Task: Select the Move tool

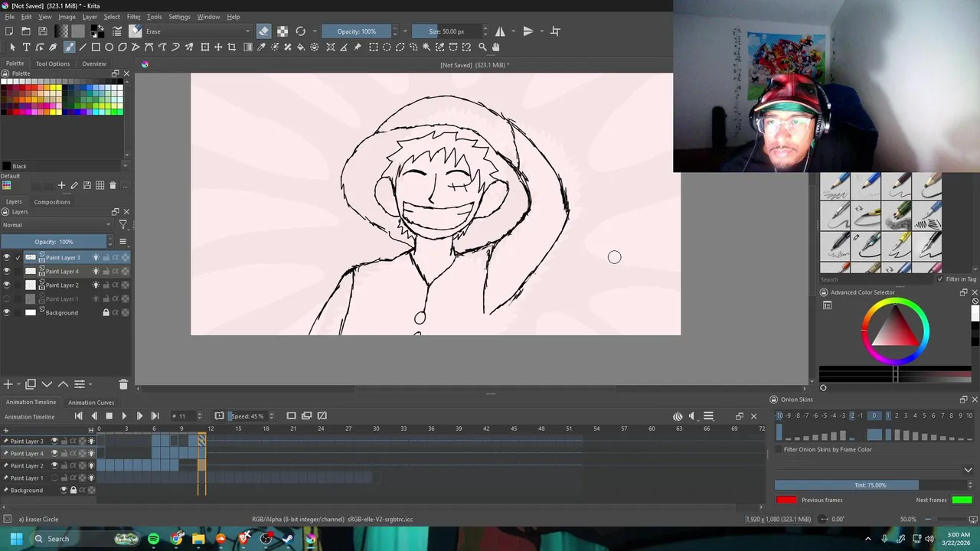Action: [218, 47]
